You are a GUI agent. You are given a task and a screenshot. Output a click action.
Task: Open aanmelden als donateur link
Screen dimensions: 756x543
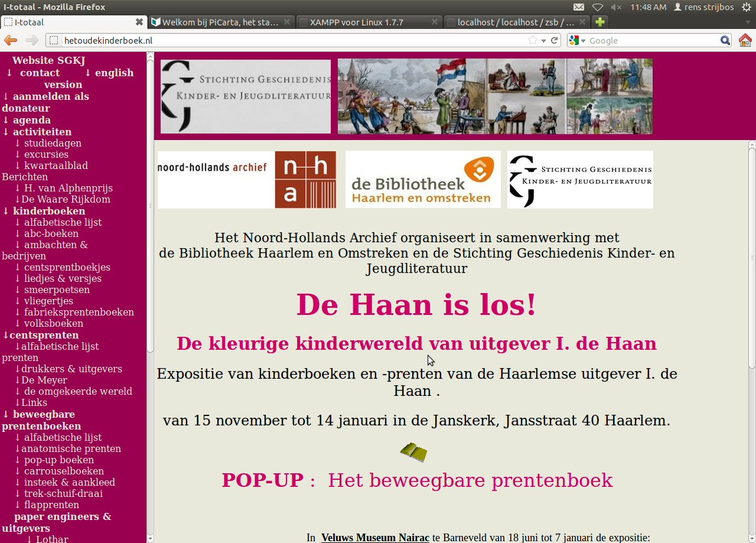coord(45,102)
